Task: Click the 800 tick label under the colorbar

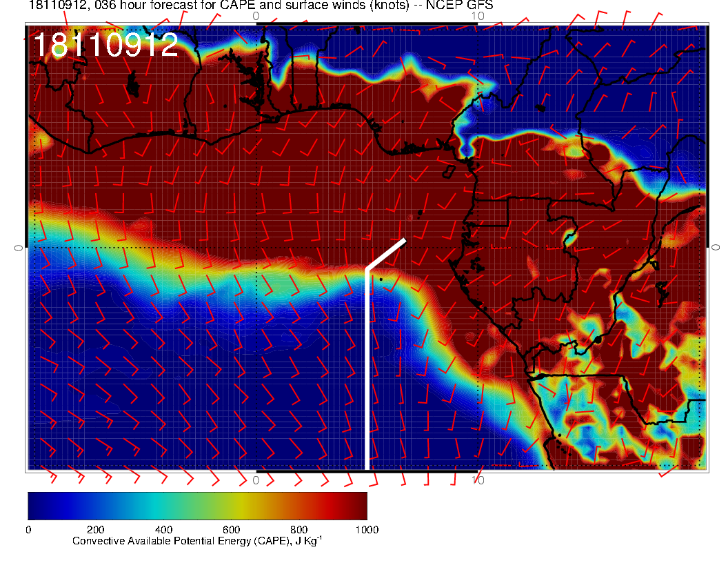Action: pos(299,530)
